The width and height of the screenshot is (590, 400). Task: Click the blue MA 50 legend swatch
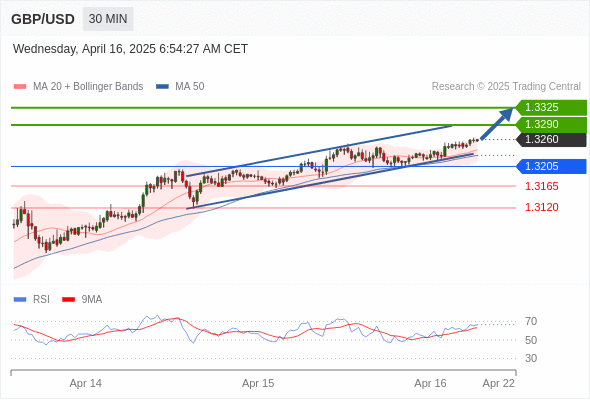(162, 87)
